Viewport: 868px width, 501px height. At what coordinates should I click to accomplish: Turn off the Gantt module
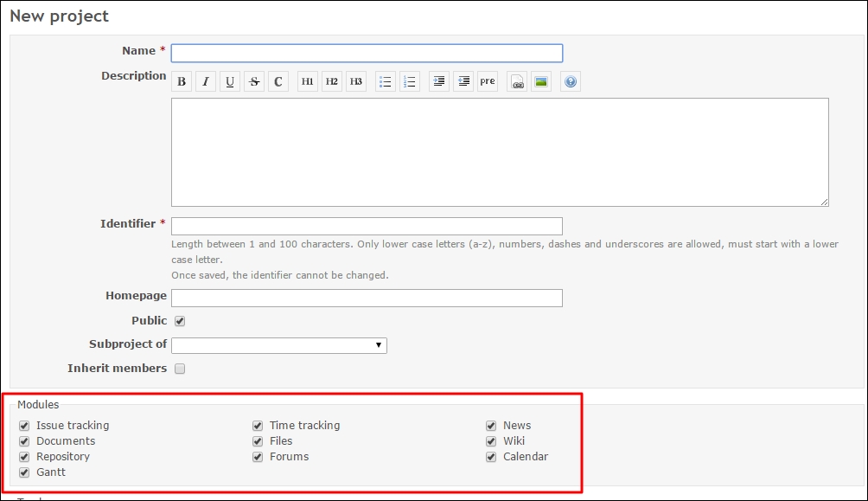pyautogui.click(x=24, y=472)
